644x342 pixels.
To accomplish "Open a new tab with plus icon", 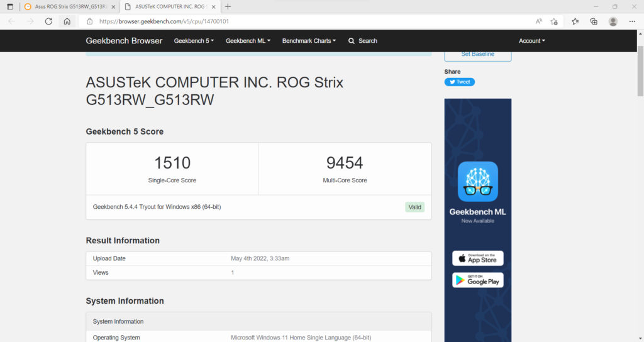I will (228, 6).
